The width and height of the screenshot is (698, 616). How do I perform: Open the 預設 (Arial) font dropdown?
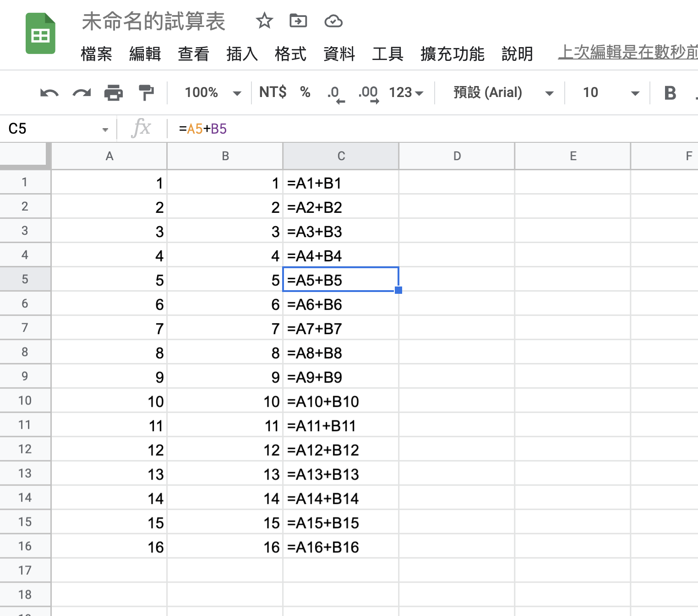tap(503, 93)
